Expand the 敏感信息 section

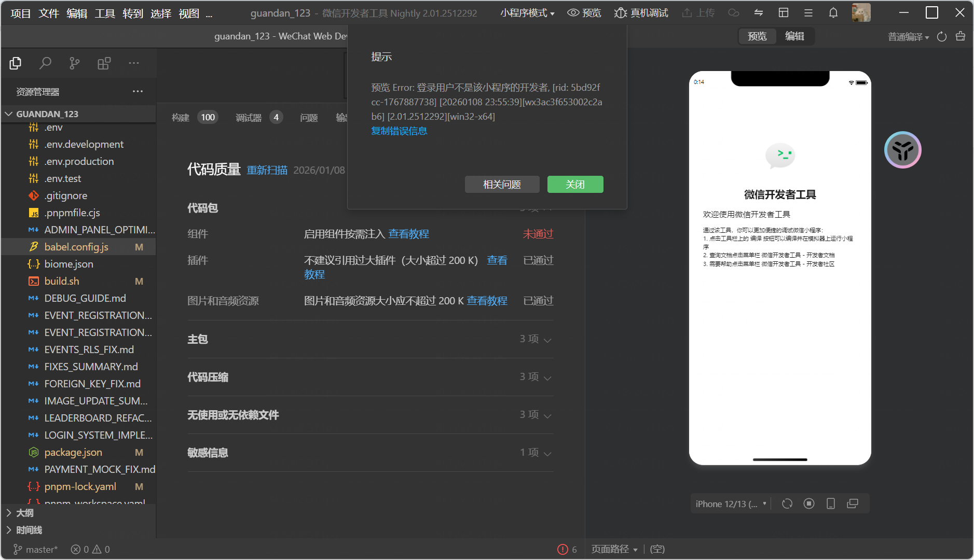tap(370, 453)
